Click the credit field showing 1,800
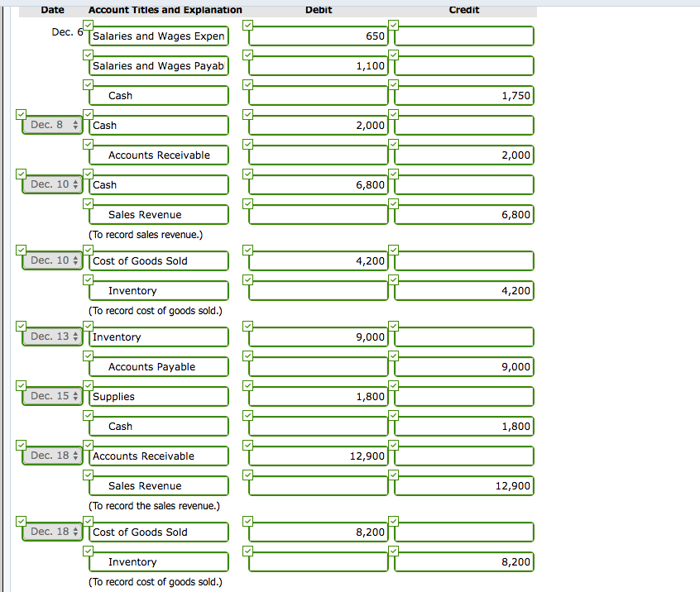Image resolution: width=700 pixels, height=592 pixels. [x=464, y=427]
